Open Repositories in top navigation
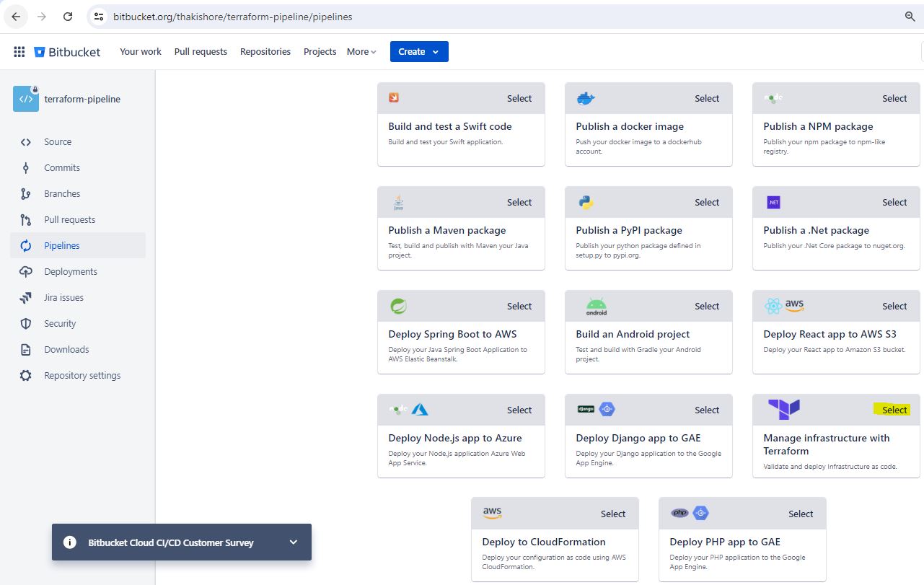 [x=265, y=52]
